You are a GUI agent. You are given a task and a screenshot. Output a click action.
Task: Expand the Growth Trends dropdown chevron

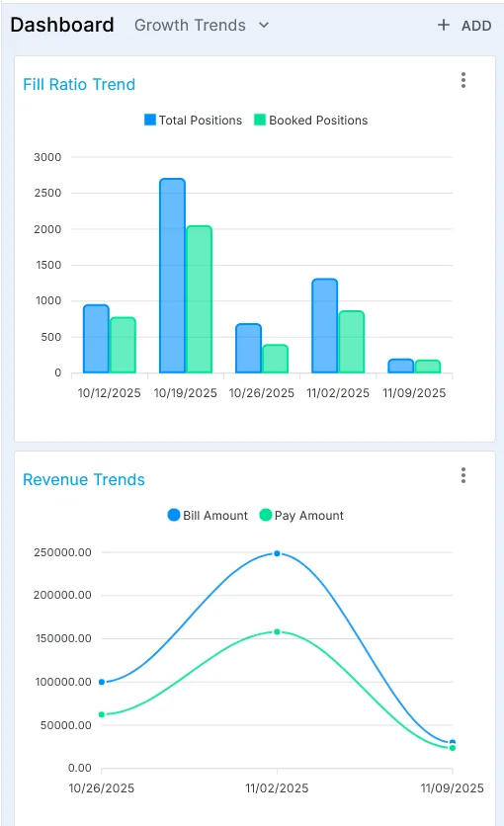coord(264,25)
